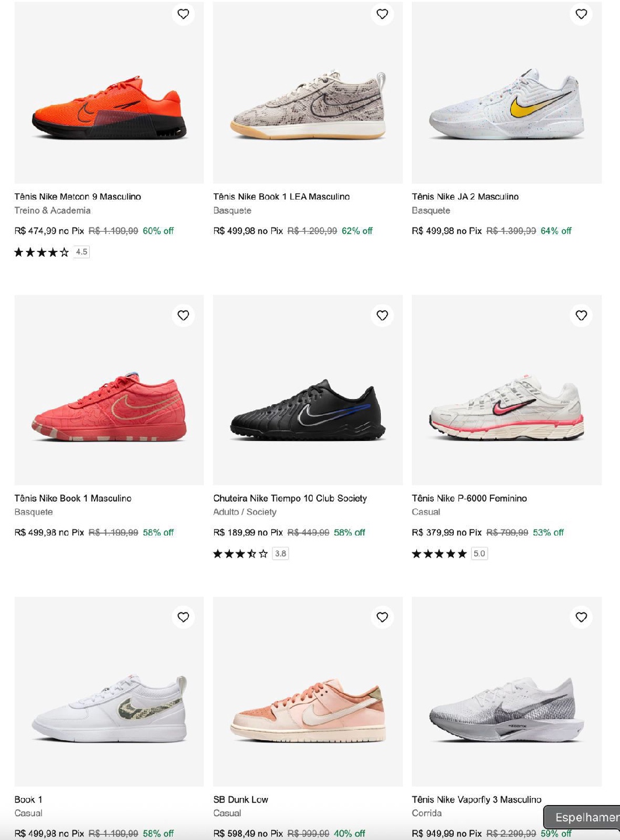Open the snakeskin Book 1 LEA image
Screen dimensions: 620x840
308,108
